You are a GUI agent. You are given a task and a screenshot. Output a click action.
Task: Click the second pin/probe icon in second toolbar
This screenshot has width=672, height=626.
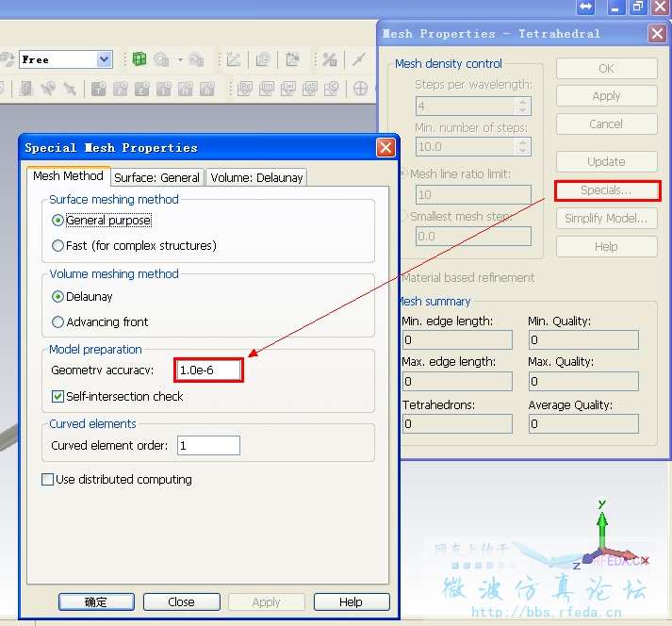70,89
